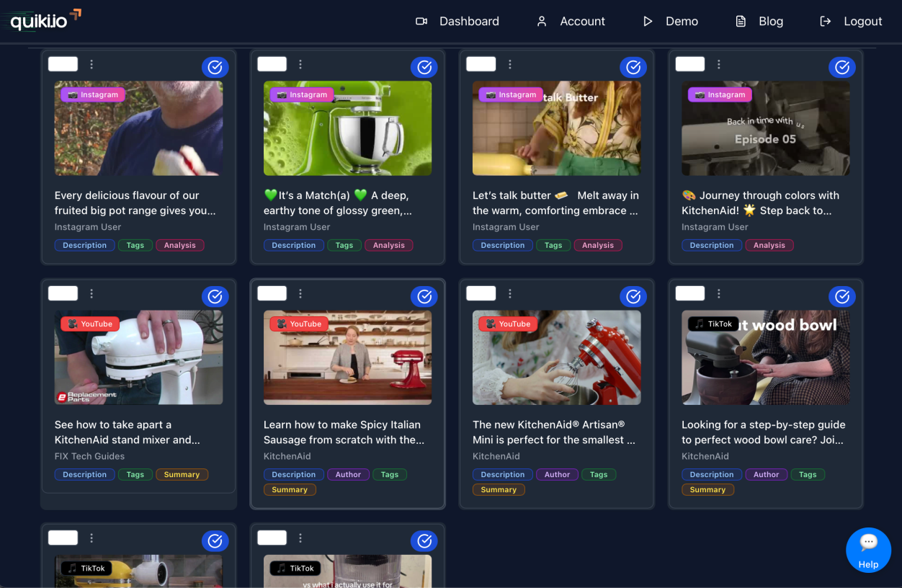The height and width of the screenshot is (588, 902).
Task: Click TikTok badge on wood bowl thumbnail
Action: tap(713, 324)
